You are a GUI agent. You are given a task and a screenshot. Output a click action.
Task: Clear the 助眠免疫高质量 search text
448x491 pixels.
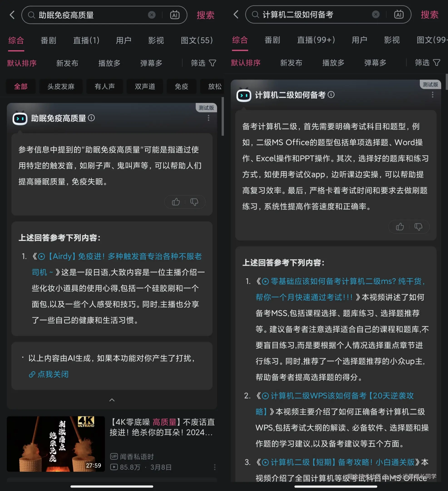point(152,15)
